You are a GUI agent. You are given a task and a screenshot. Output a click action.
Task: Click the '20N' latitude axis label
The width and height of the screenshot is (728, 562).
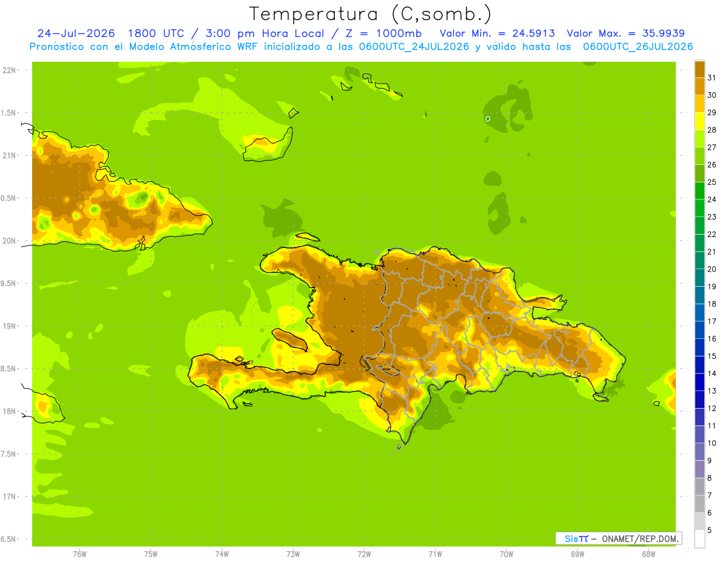tap(10, 241)
